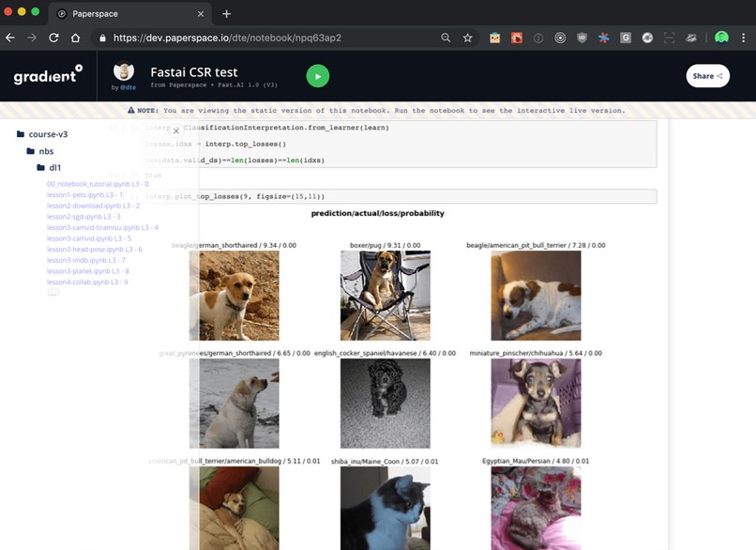Run the notebook with the green play button
Screen dimensions: 756x550
coord(317,77)
